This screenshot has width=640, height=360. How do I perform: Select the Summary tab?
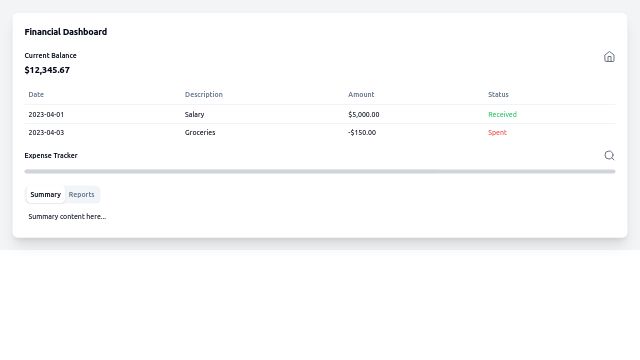pyautogui.click(x=45, y=195)
